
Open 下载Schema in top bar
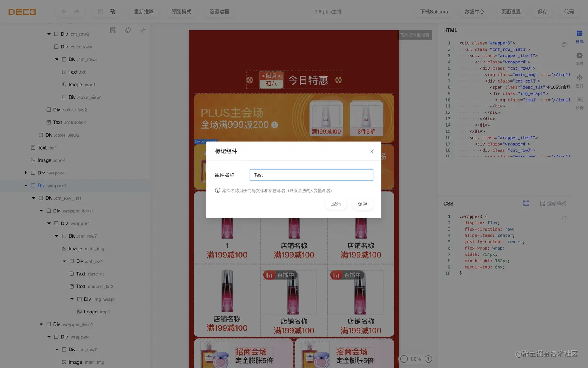pos(434,12)
